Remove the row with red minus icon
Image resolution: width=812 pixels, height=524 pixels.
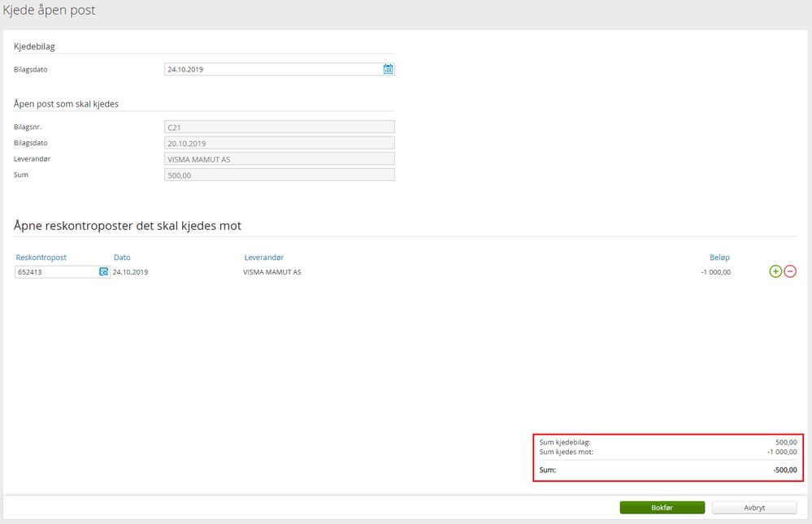790,271
